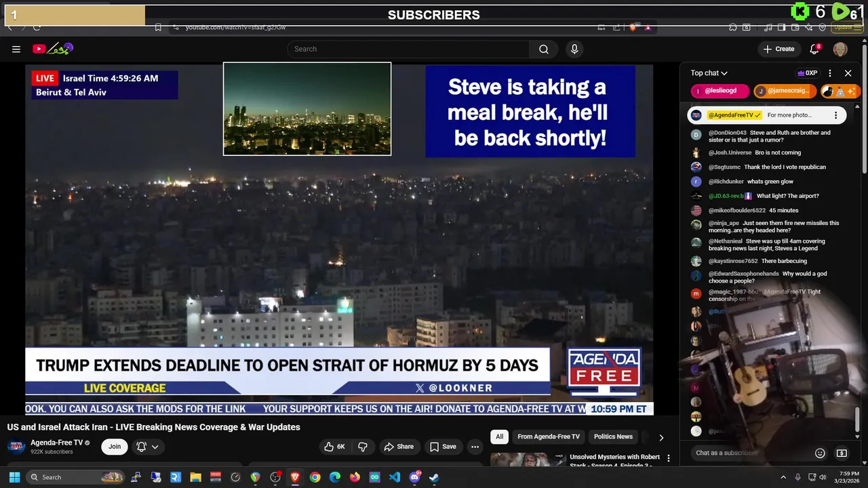Bookmark this page icon
This screenshot has width=868, height=488.
pyautogui.click(x=158, y=27)
